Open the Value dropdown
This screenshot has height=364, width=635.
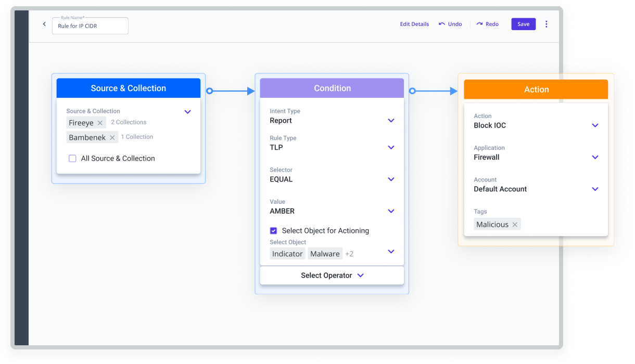click(x=391, y=211)
